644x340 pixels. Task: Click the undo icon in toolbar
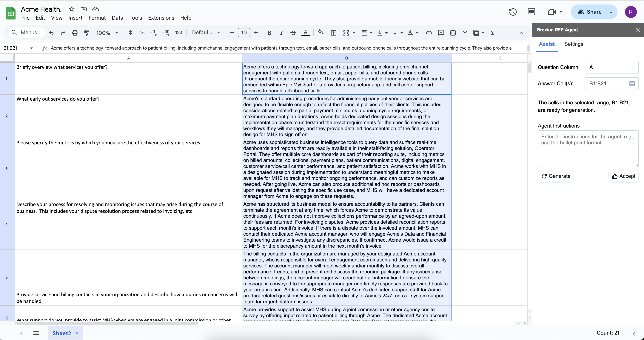(x=51, y=33)
